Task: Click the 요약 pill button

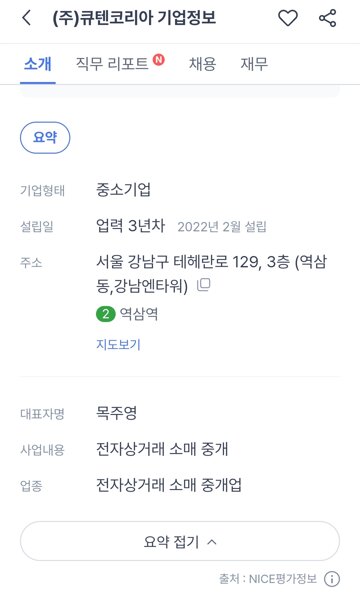Action: click(45, 137)
